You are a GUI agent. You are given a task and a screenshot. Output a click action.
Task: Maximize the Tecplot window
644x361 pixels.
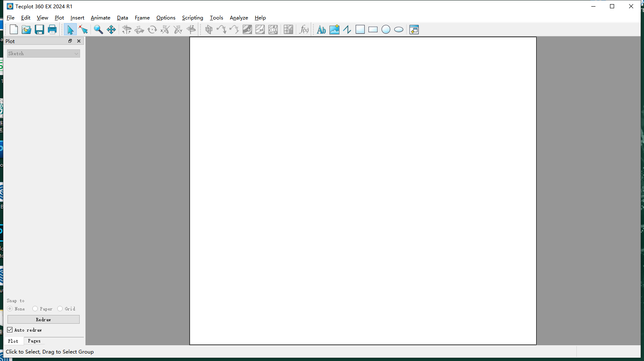click(612, 6)
